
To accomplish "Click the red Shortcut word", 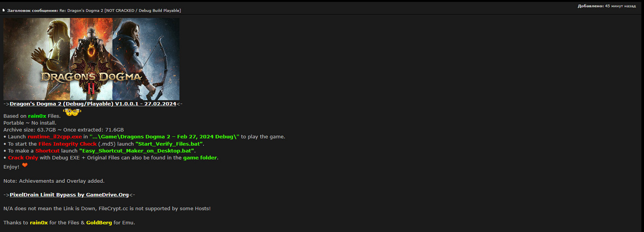I will [x=47, y=151].
